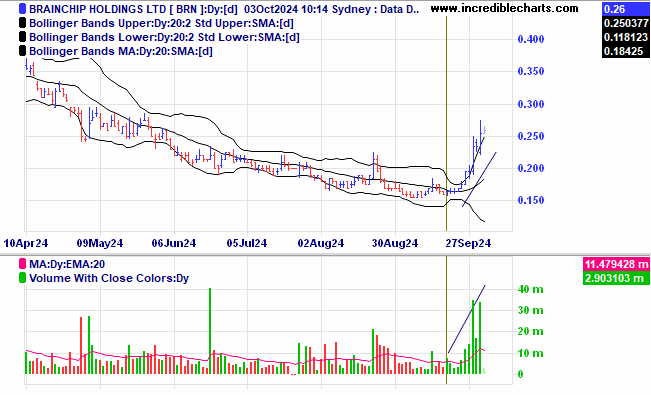Click the 06Jun24 date axis label
This screenshot has width=651, height=395.
(x=174, y=243)
